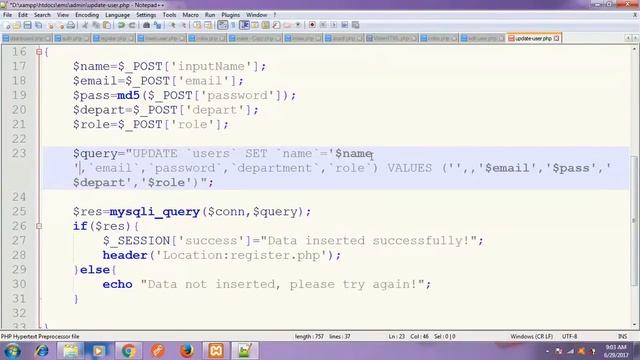Open the Search menu

42,15
